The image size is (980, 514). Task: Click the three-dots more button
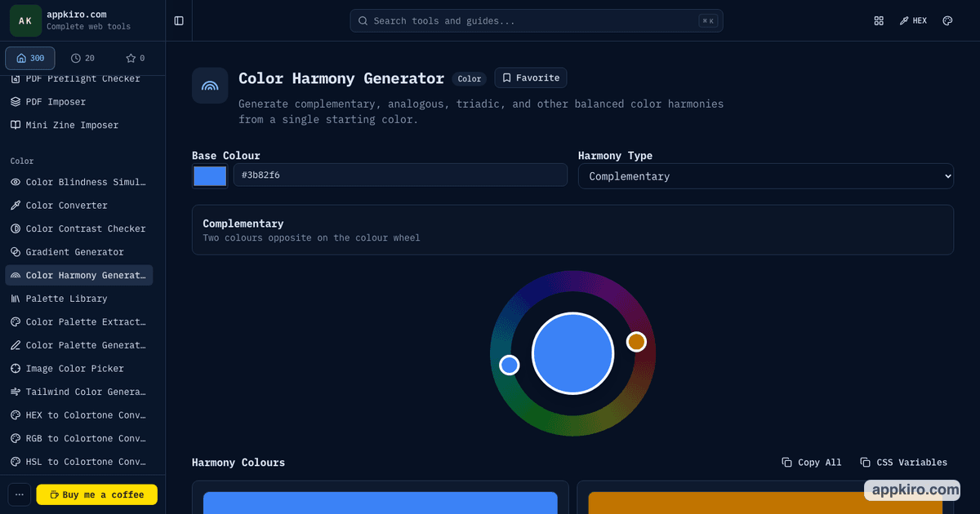[20, 494]
